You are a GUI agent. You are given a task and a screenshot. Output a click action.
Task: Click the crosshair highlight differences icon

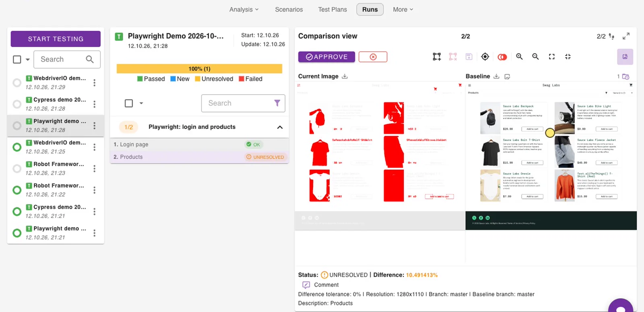485,57
